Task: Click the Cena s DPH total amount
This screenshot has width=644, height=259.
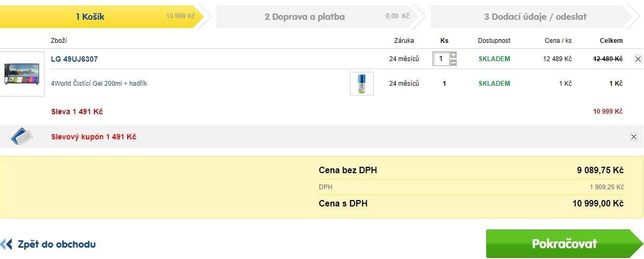Action: point(598,204)
